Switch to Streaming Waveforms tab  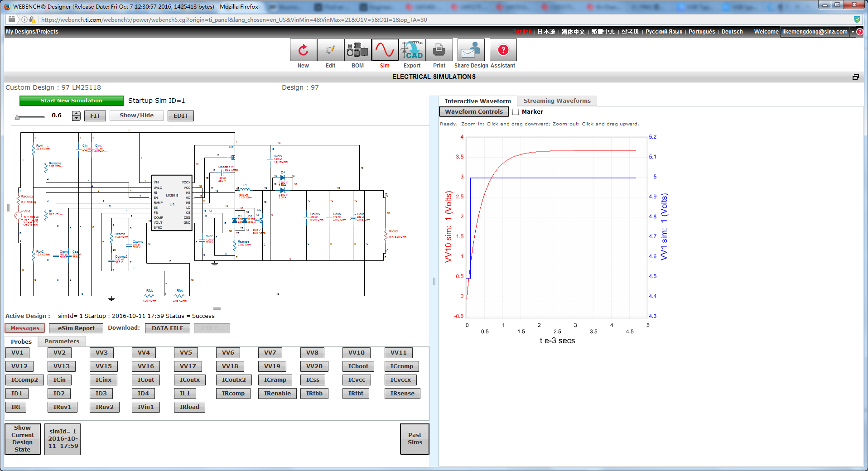click(x=557, y=101)
